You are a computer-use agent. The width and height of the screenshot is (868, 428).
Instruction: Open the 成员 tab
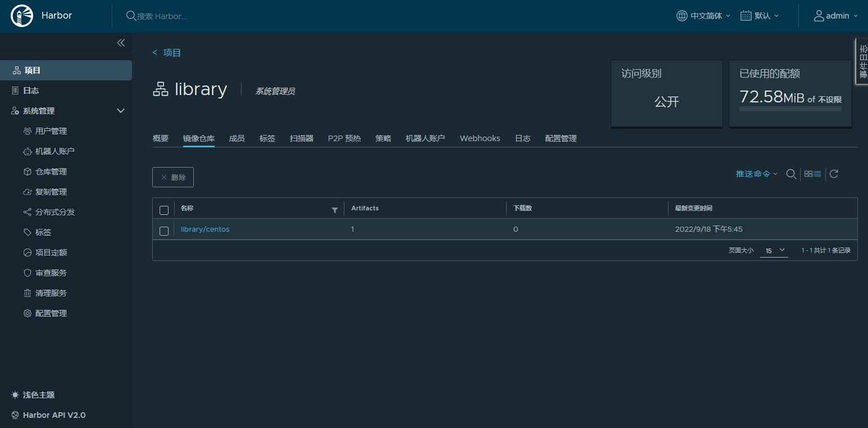pos(237,138)
